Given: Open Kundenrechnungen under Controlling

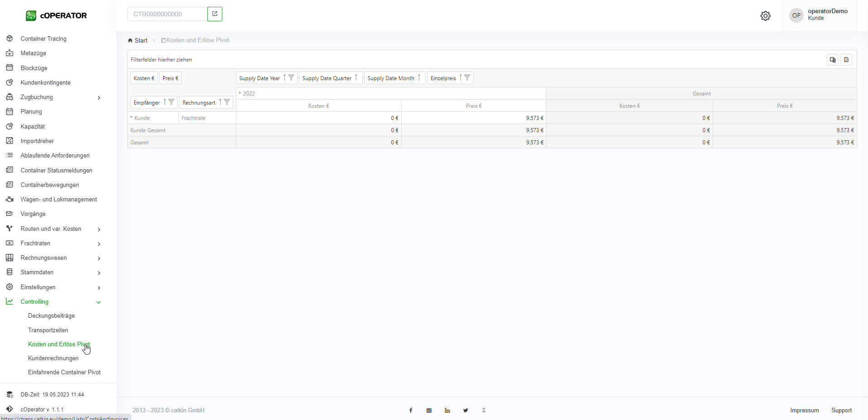Looking at the screenshot, I should click(53, 358).
